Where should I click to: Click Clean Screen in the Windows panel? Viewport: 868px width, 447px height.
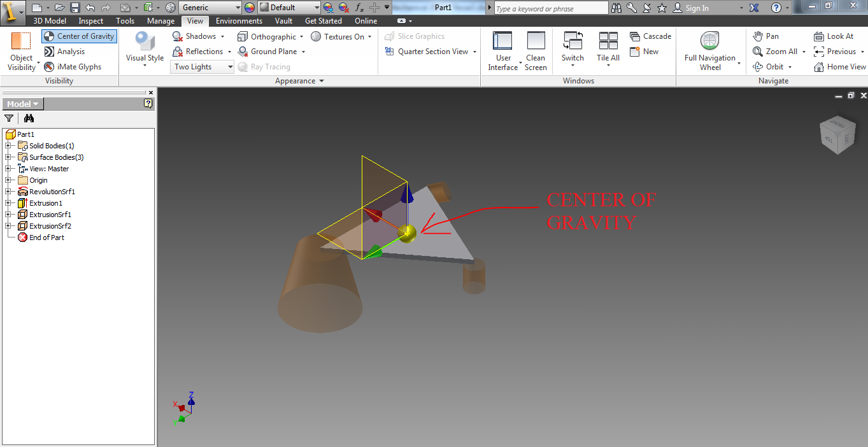[x=536, y=51]
